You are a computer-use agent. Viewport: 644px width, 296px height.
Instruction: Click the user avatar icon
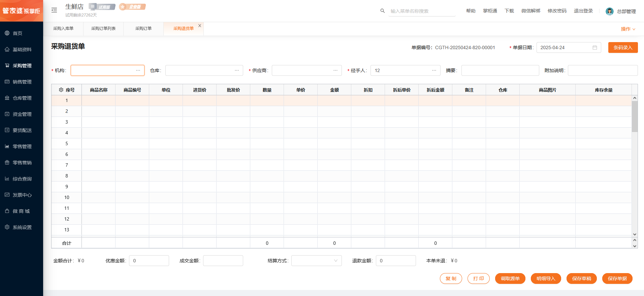609,11
